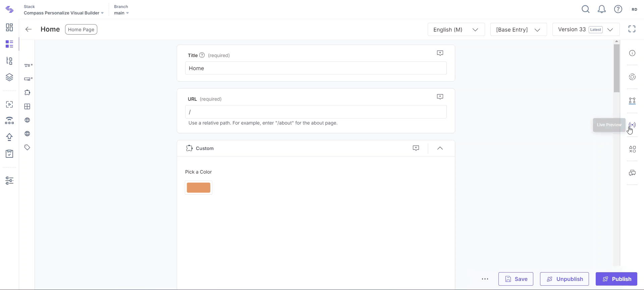The height and width of the screenshot is (290, 644).
Task: Open the [Base Entry] variant dropdown
Action: (x=519, y=30)
